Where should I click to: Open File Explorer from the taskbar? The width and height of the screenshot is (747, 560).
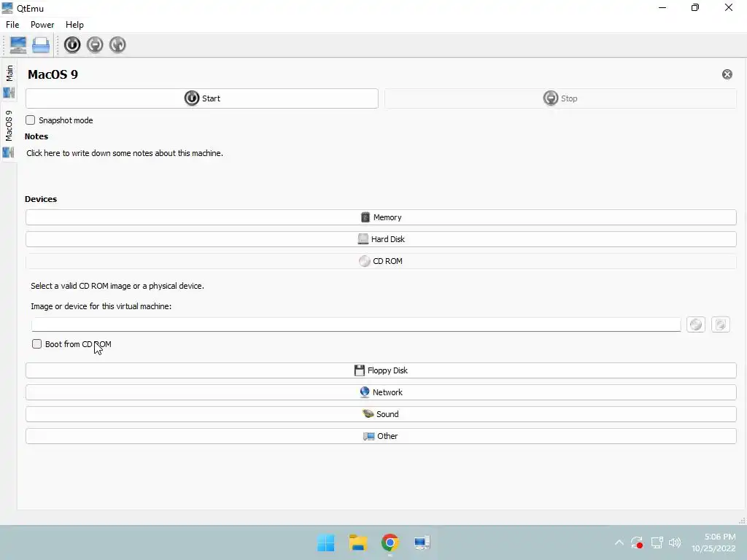point(357,542)
